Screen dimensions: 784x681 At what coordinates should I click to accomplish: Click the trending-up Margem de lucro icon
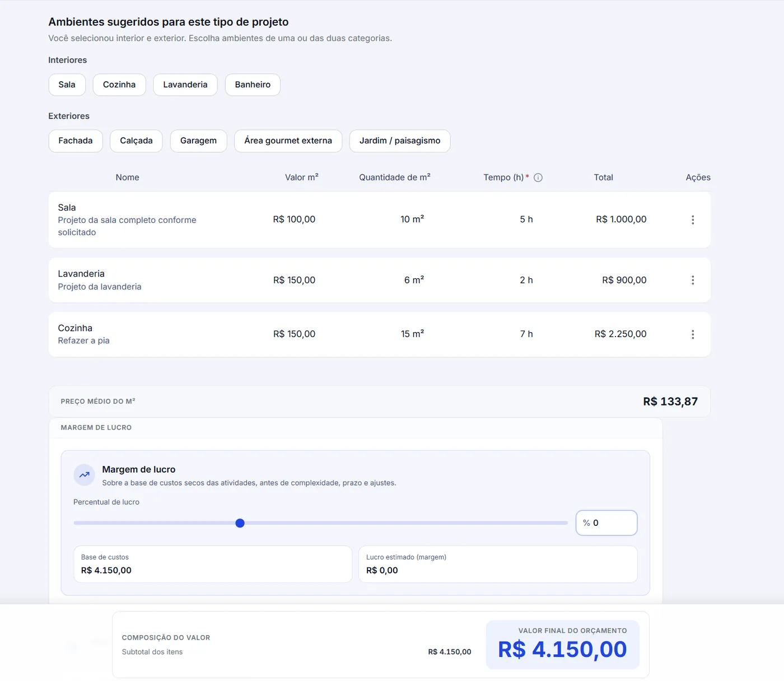pyautogui.click(x=84, y=475)
